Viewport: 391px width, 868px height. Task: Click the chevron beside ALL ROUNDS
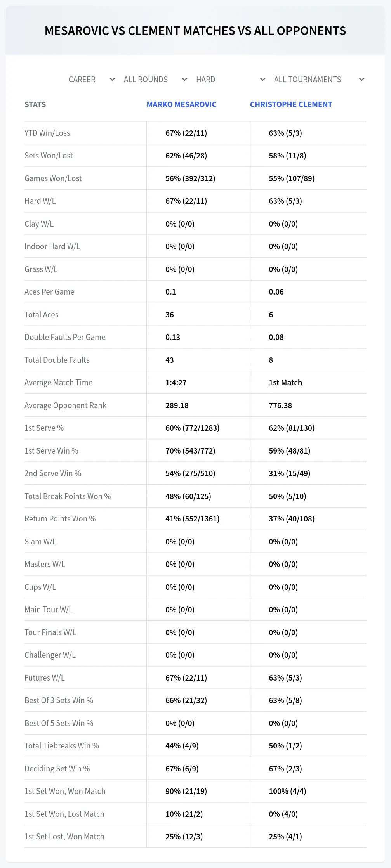click(185, 80)
